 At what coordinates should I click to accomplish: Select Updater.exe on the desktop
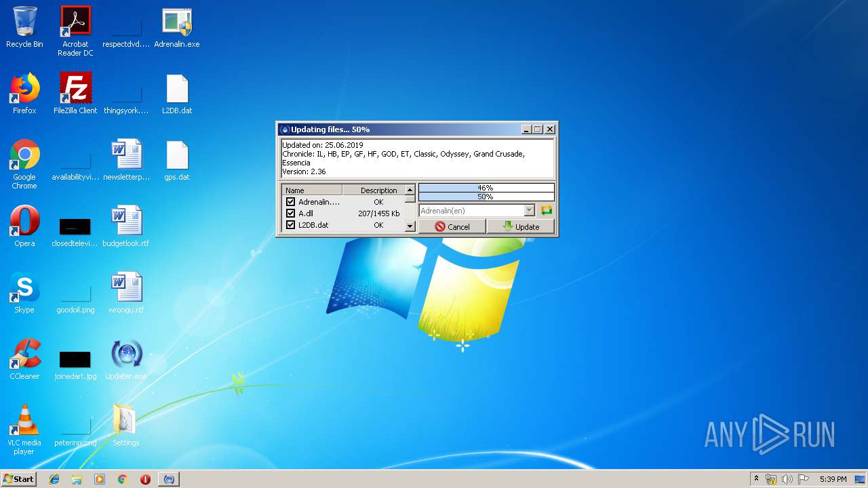(x=126, y=360)
